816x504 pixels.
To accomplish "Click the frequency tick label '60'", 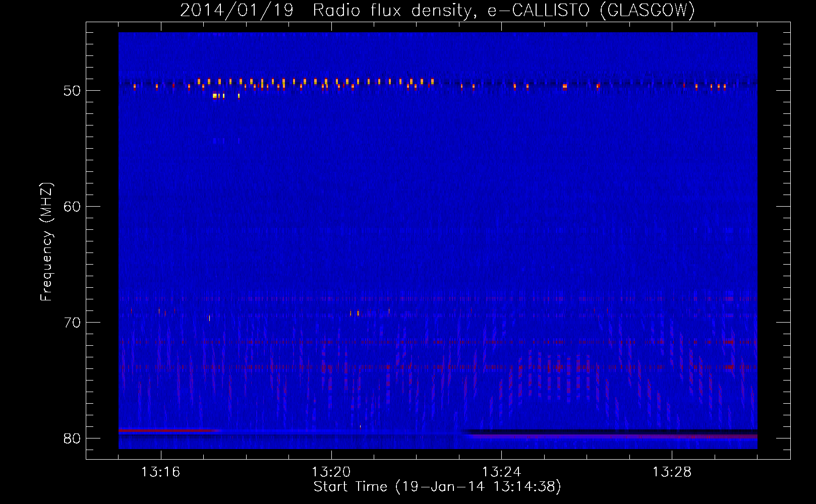I will point(72,207).
